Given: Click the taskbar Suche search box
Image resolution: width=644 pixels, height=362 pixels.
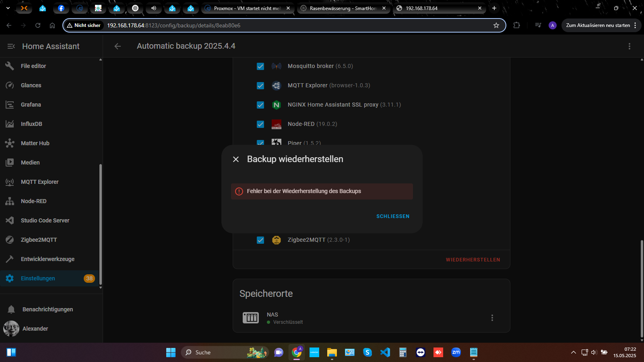Looking at the screenshot, I should tap(225, 352).
